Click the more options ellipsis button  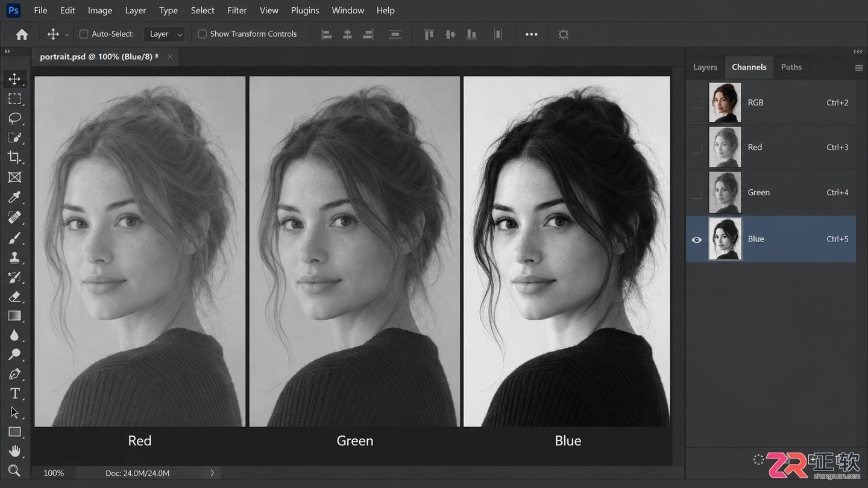531,34
